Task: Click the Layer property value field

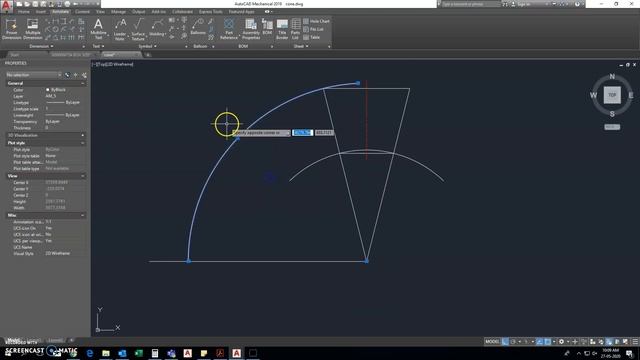Action: (x=64, y=96)
